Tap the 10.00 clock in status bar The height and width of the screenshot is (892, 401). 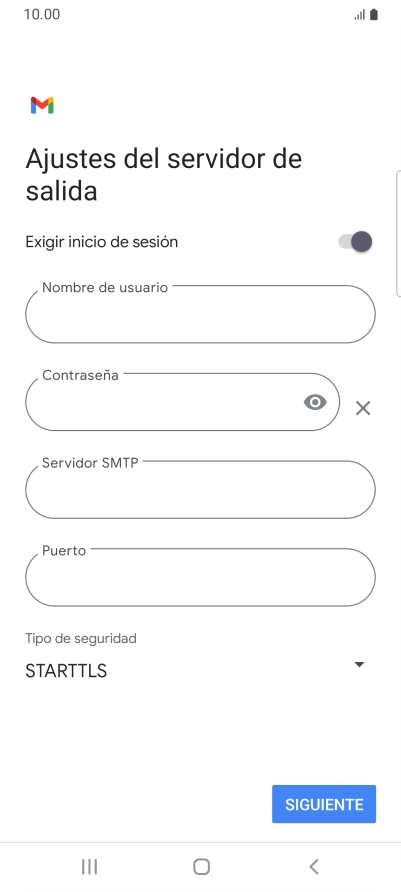(x=42, y=14)
